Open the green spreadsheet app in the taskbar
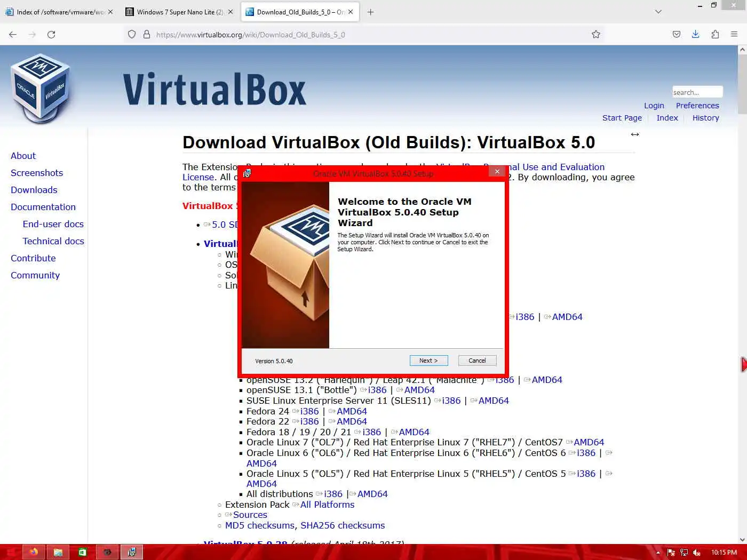The width and height of the screenshot is (747, 560). [x=82, y=552]
